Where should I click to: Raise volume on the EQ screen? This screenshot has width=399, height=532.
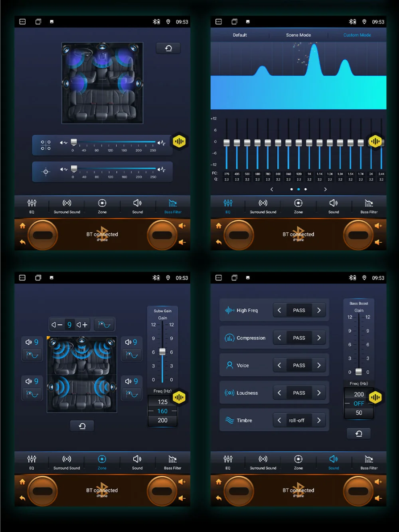[x=378, y=226]
